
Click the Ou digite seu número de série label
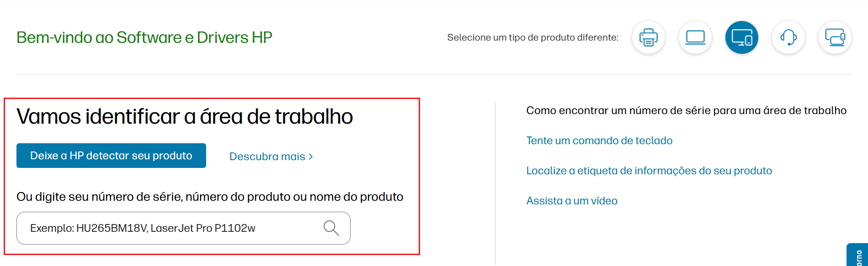point(210,197)
